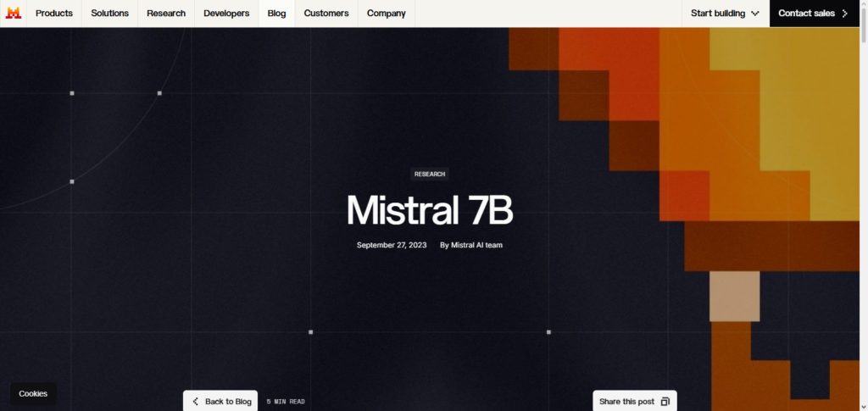Click the pixel-art torch illustration

[684, 219]
